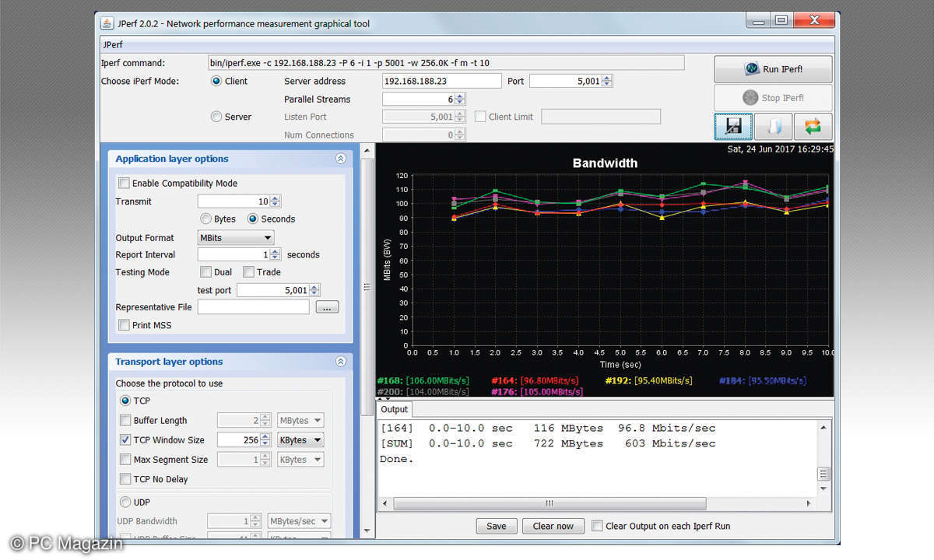The width and height of the screenshot is (934, 560).
Task: Toggle the Dual testing mode checkbox
Action: coord(205,272)
